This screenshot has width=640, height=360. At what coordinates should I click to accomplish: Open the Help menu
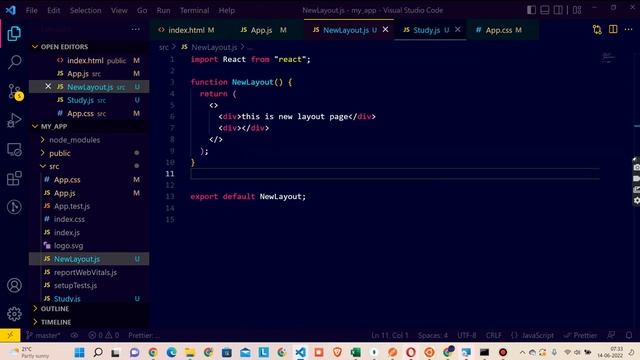point(227,10)
